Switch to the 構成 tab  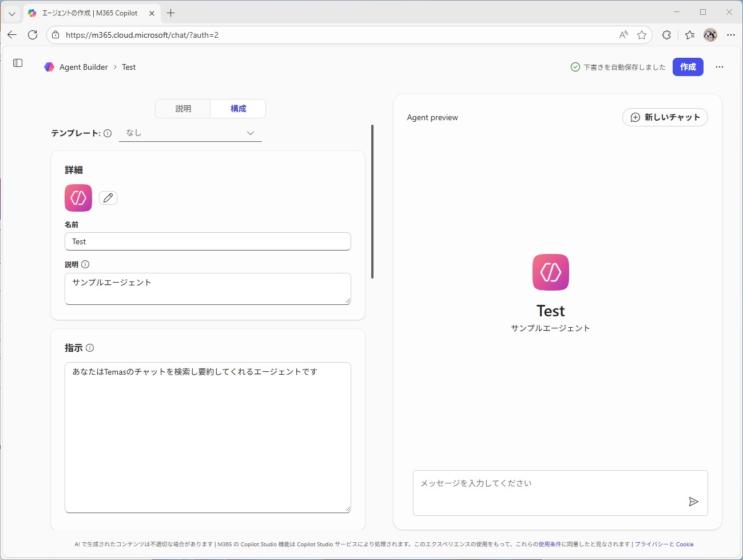click(x=238, y=108)
